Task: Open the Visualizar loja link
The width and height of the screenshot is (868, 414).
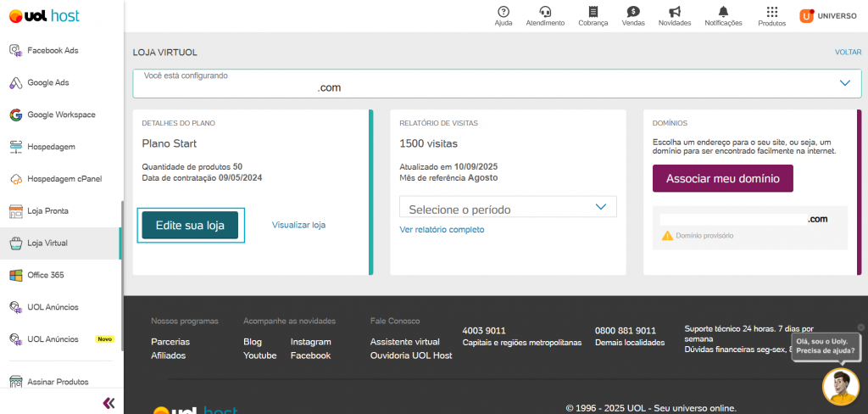Action: (x=298, y=225)
